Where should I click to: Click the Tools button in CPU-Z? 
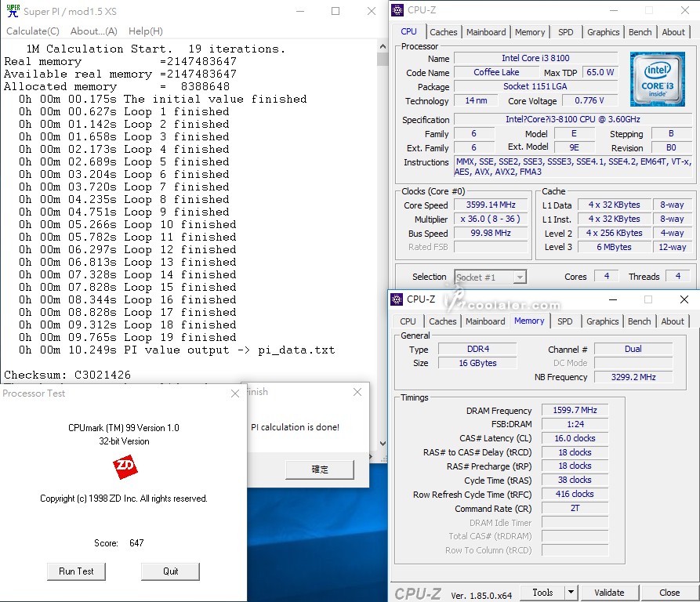542,593
